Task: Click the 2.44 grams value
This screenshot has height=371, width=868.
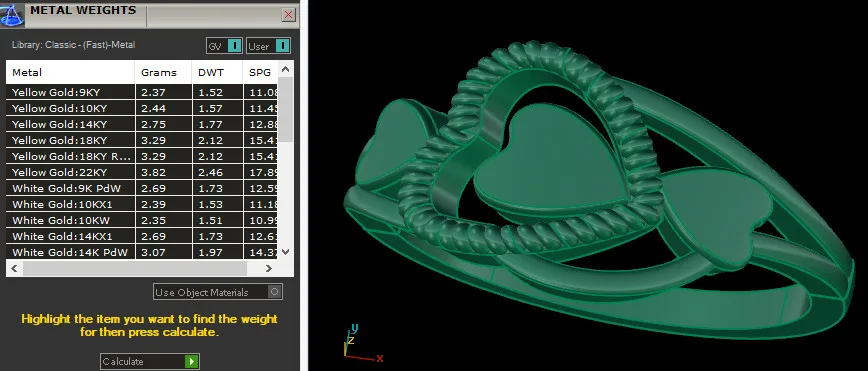Action: coord(153,109)
